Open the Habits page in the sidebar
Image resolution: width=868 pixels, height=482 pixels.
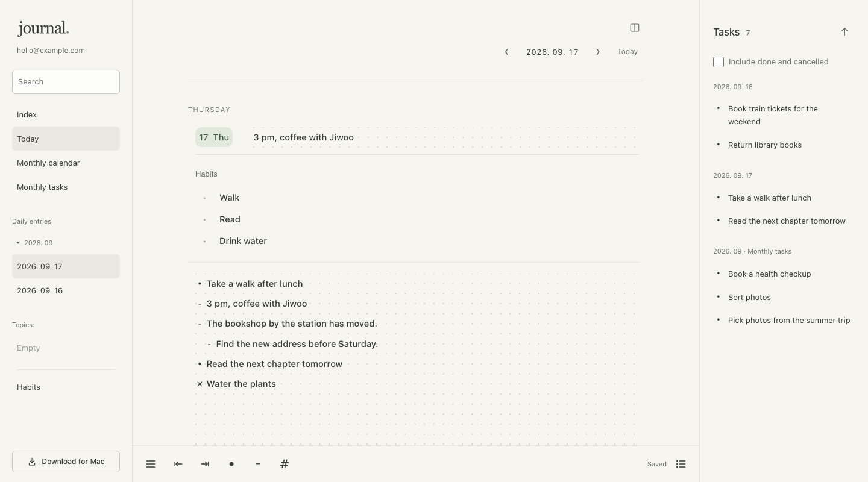click(x=66, y=387)
